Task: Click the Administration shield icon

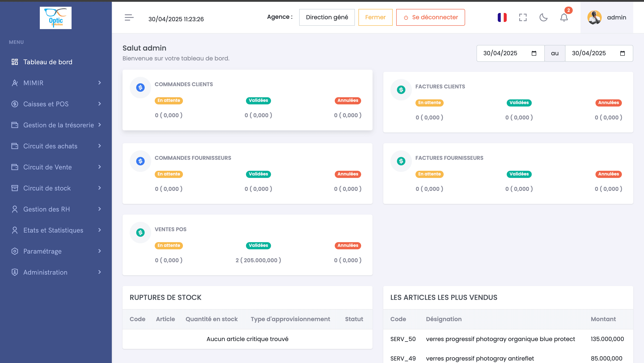Action: pos(15,272)
